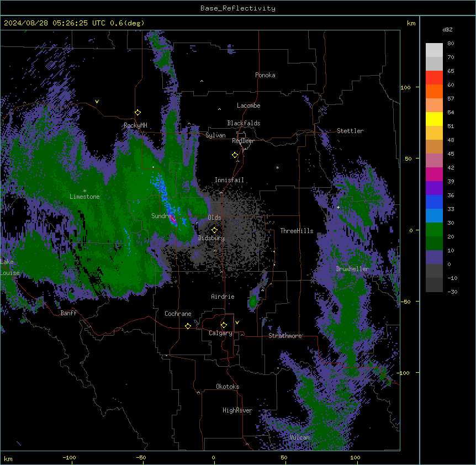The image size is (476, 465).
Task: Click the Didsbury town label
Action: pyautogui.click(x=211, y=238)
